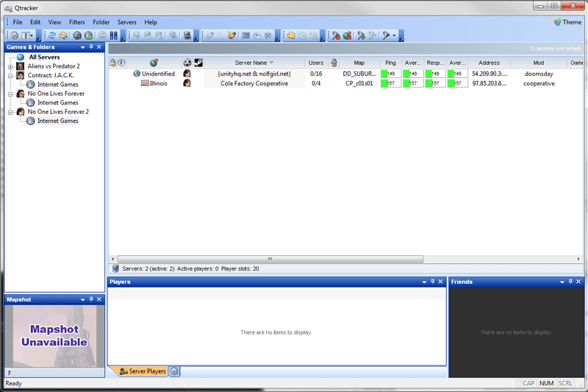The image size is (588, 392).
Task: Collapse Contract: J.A.C.K. tree node
Action: [x=10, y=76]
